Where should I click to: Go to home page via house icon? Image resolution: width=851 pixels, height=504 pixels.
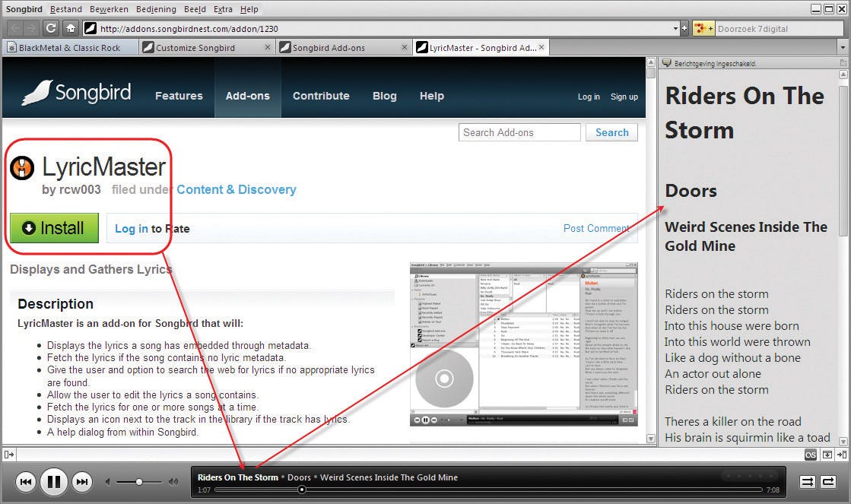click(x=71, y=28)
